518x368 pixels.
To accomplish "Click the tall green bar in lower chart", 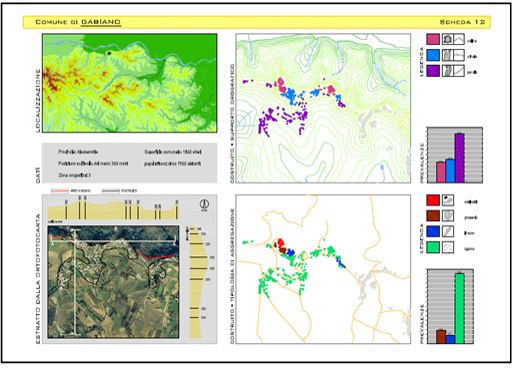I will [x=460, y=308].
